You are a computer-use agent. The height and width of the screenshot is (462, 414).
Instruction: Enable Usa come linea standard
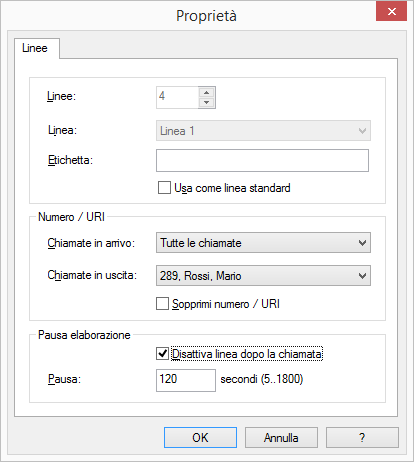click(x=164, y=188)
